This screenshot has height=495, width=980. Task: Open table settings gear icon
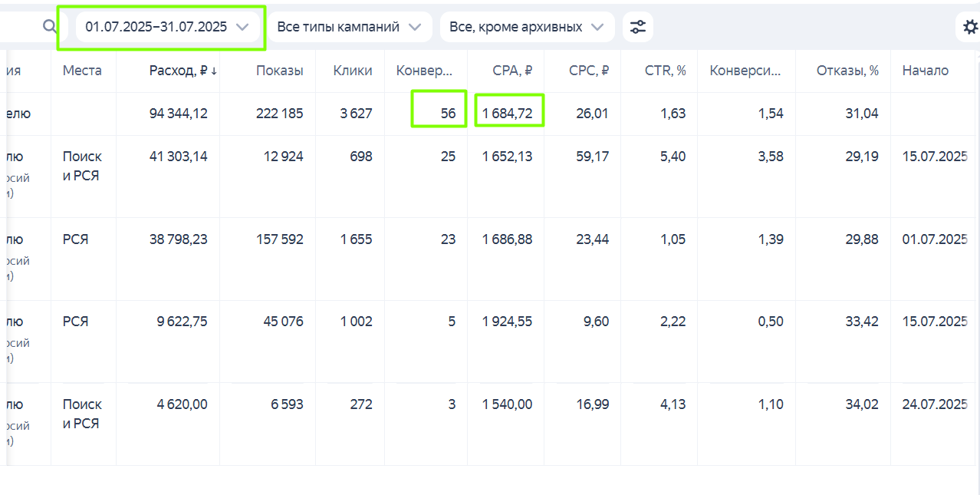969,28
